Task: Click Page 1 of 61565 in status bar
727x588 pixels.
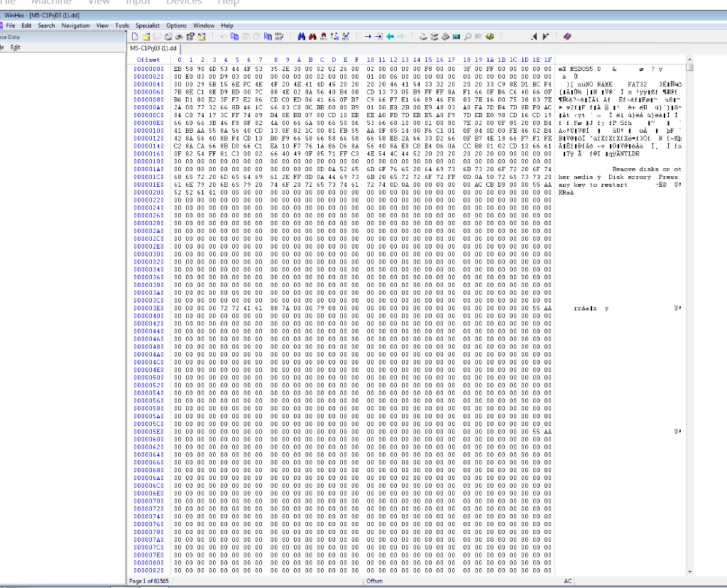Action: coord(148,581)
